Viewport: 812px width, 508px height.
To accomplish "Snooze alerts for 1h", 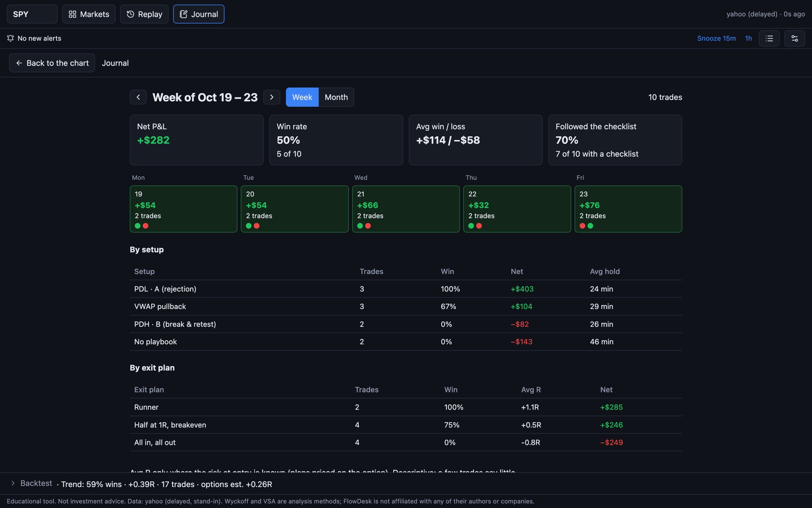I will (748, 38).
